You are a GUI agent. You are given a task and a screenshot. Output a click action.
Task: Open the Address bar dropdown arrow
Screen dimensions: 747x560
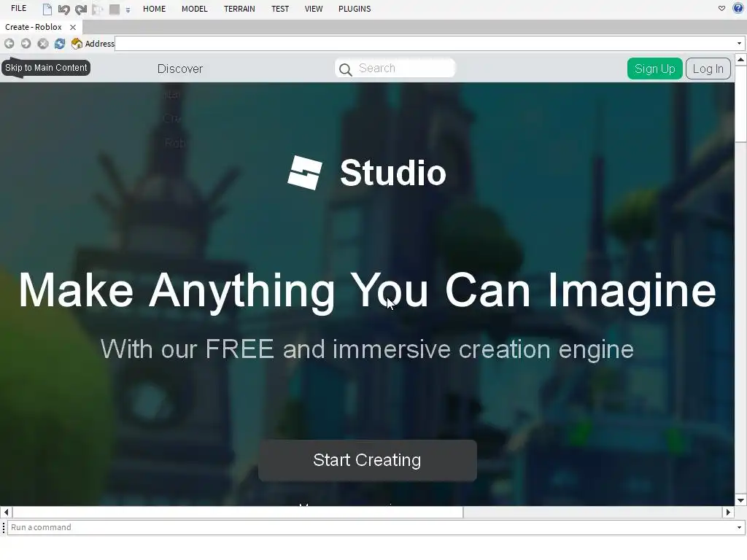pos(740,43)
